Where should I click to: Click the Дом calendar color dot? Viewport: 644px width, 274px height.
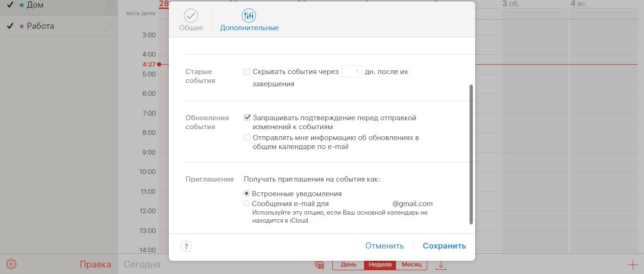(22, 5)
